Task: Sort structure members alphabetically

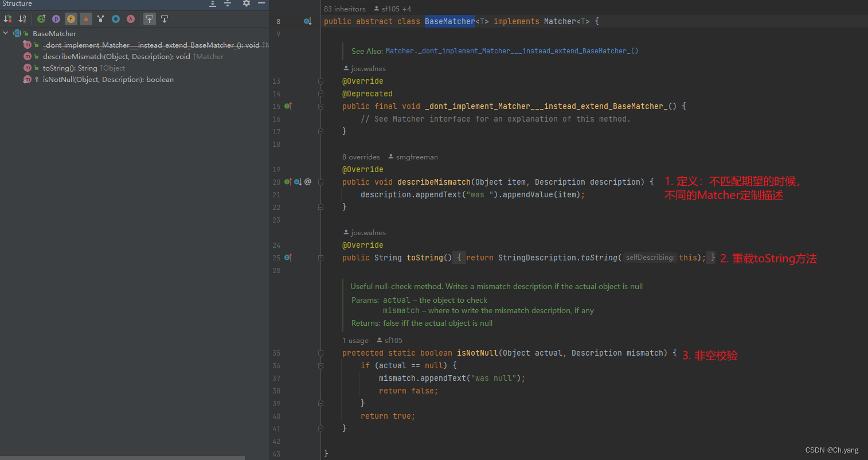Action: point(22,19)
